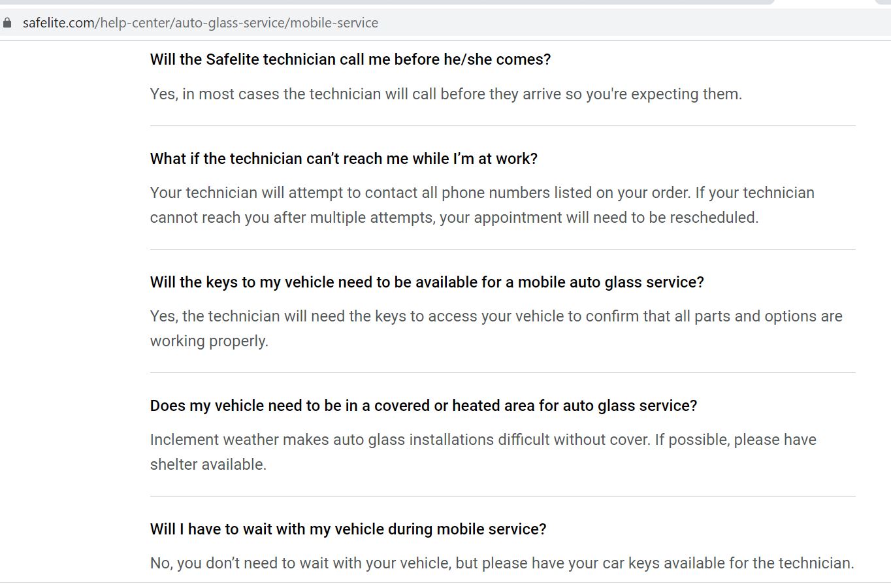The height and width of the screenshot is (588, 891).
Task: Select the URL in the address bar
Action: [201, 22]
